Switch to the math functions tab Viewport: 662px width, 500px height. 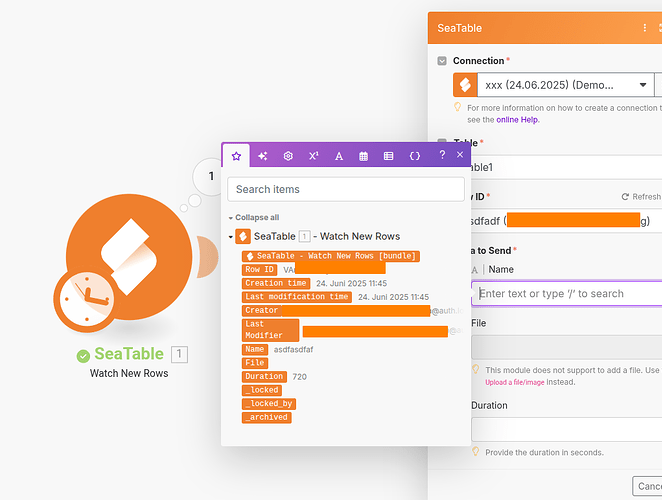(313, 156)
